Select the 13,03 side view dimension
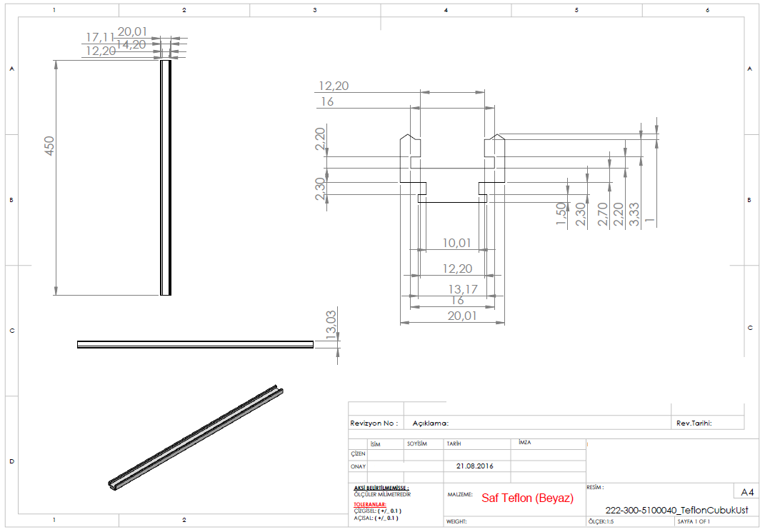The height and width of the screenshot is (532, 765). pos(330,323)
